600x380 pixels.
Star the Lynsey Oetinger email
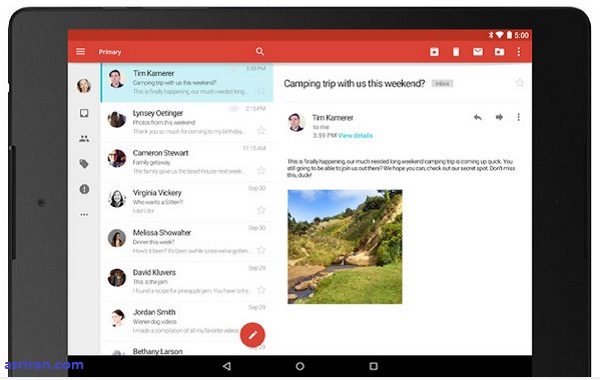tap(261, 130)
